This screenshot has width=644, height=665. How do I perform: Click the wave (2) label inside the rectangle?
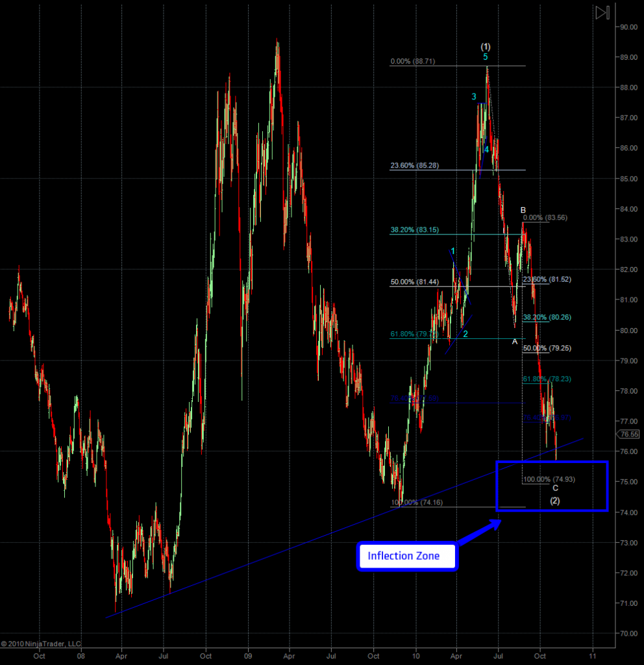[555, 500]
